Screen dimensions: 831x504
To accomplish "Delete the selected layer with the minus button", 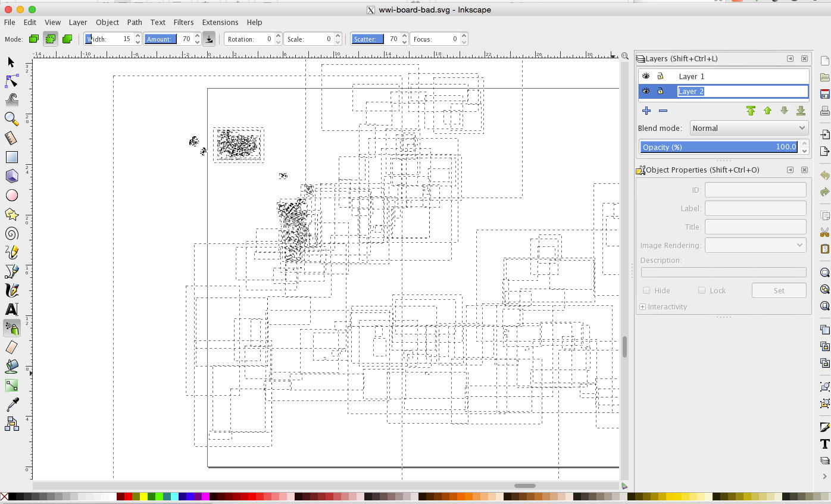I will pos(663,111).
